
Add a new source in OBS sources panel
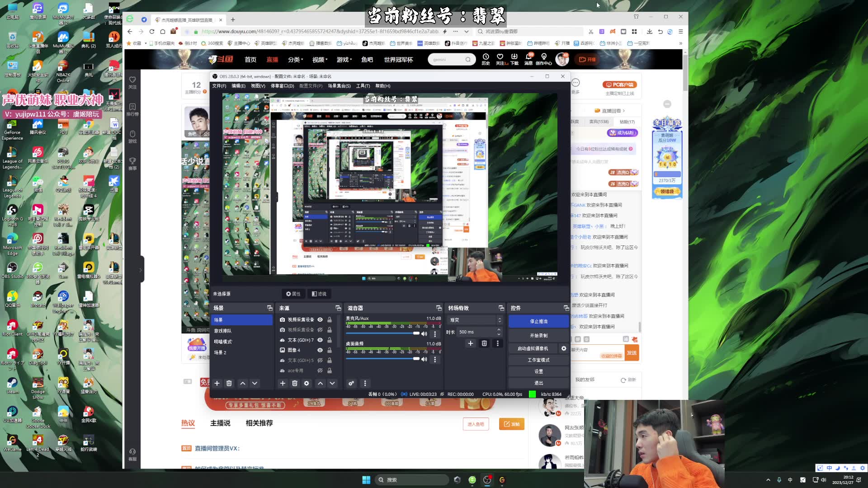283,383
